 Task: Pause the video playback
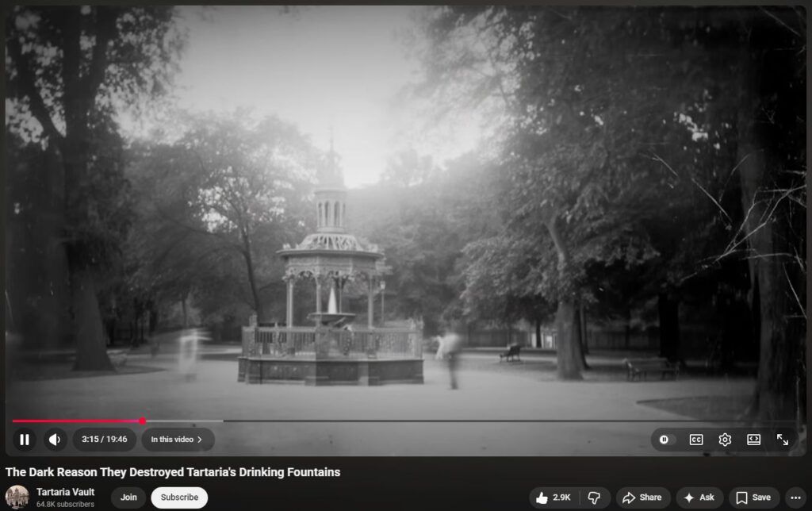point(25,440)
